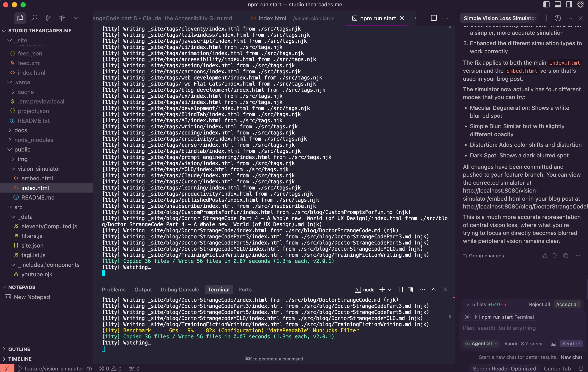Switch to Debug Console tab
Image resolution: width=588 pixels, height=372 pixels.
[x=180, y=289]
